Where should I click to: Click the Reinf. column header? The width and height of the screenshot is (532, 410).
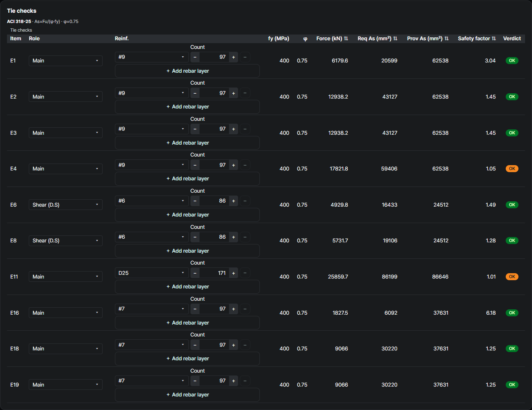pos(122,39)
